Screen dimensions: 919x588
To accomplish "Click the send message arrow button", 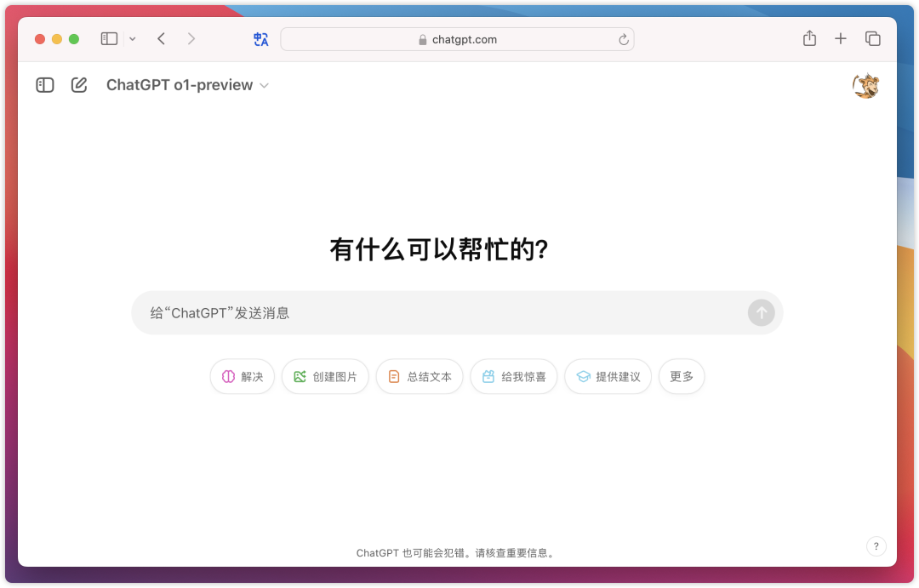I will point(761,312).
